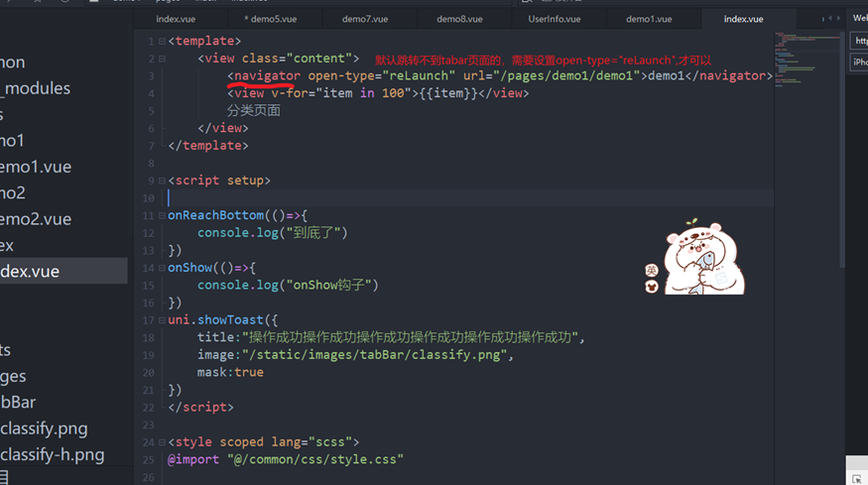Click the console.log("到底了") statement
This screenshot has height=485, width=868.
(273, 233)
